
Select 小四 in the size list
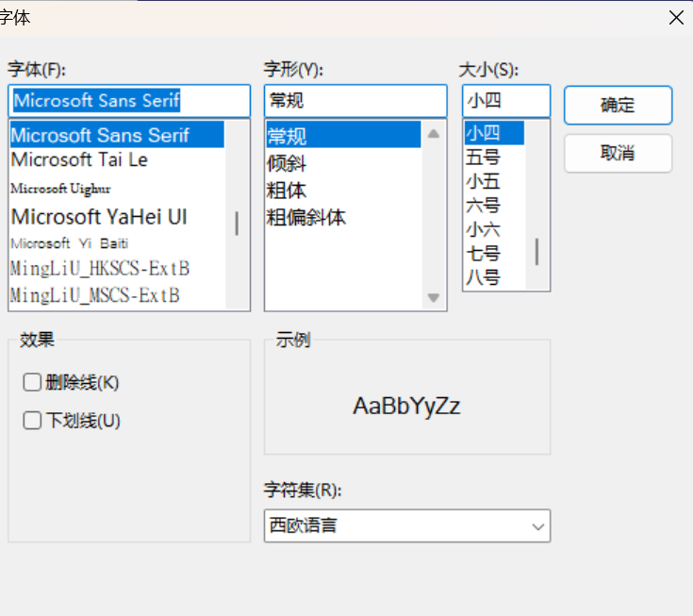click(x=494, y=133)
